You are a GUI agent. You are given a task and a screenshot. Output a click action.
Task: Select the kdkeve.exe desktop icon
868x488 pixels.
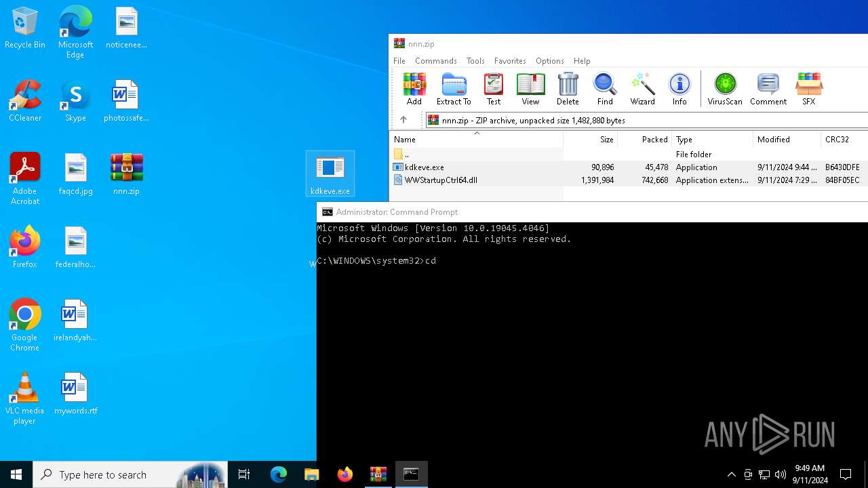pos(330,174)
